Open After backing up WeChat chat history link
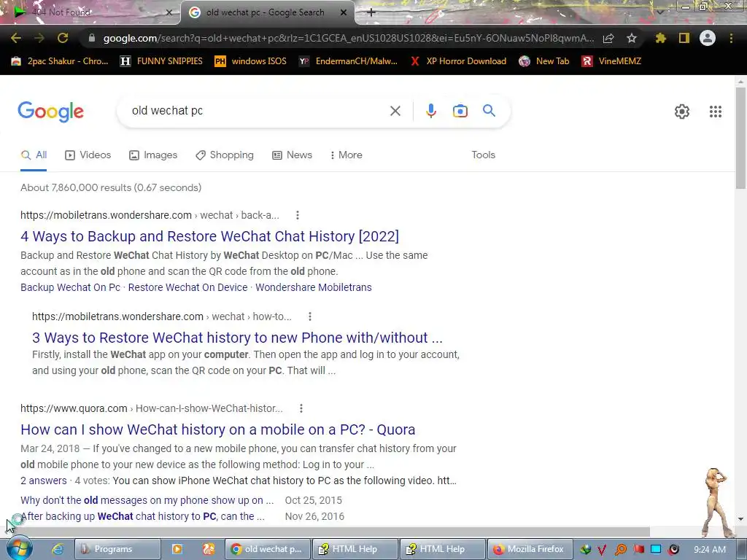747x560 pixels. pyautogui.click(x=142, y=517)
